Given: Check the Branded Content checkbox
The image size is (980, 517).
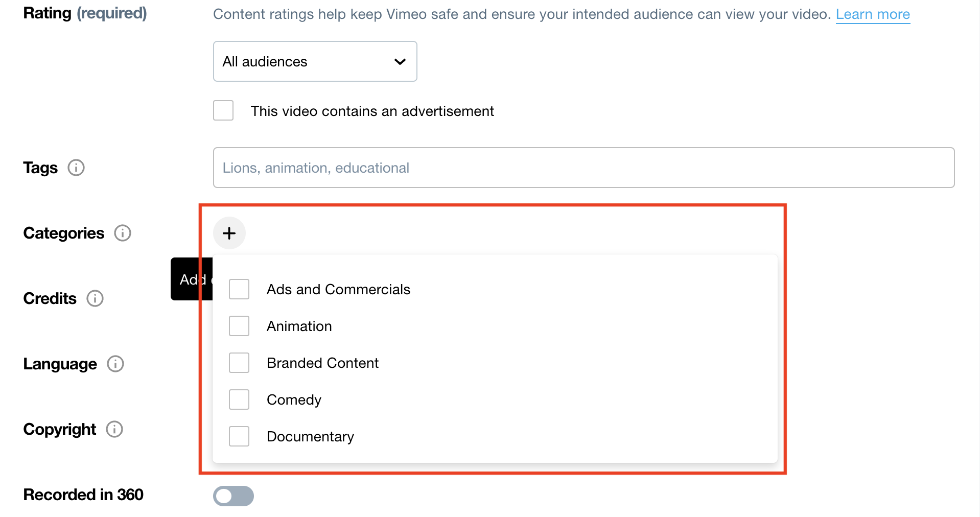Looking at the screenshot, I should [x=239, y=363].
